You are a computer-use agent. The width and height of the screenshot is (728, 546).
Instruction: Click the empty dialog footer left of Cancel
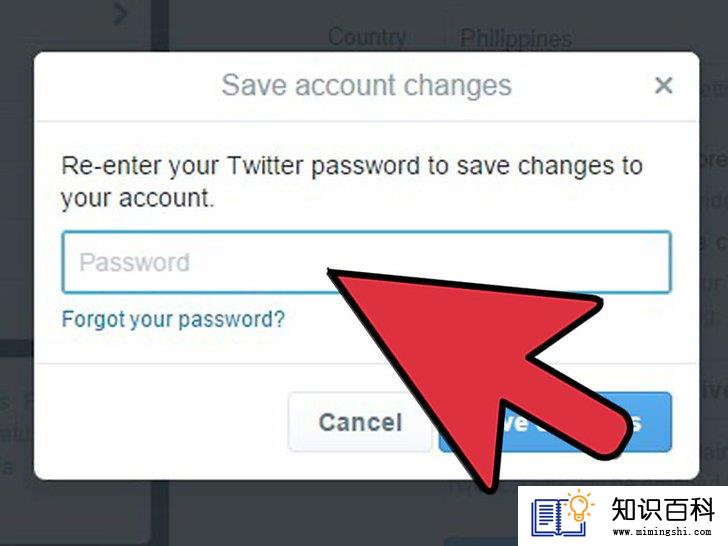[x=161, y=422]
